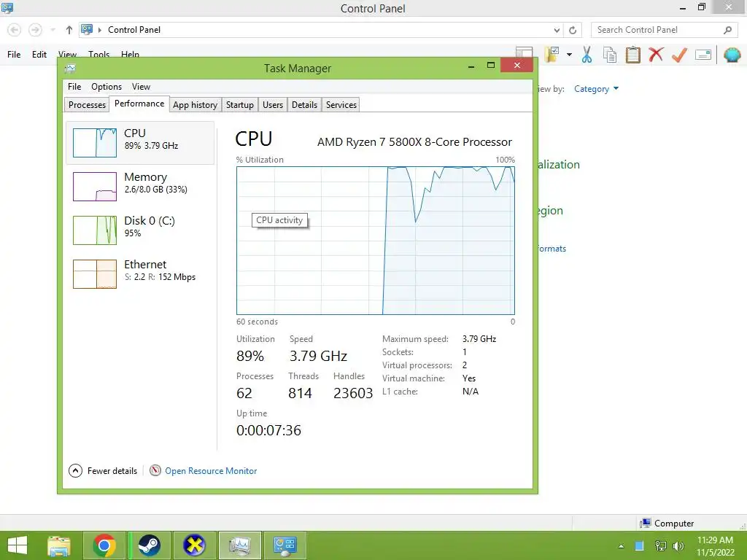The image size is (747, 560).
Task: Click the volume speaker tray icon
Action: pos(678,545)
